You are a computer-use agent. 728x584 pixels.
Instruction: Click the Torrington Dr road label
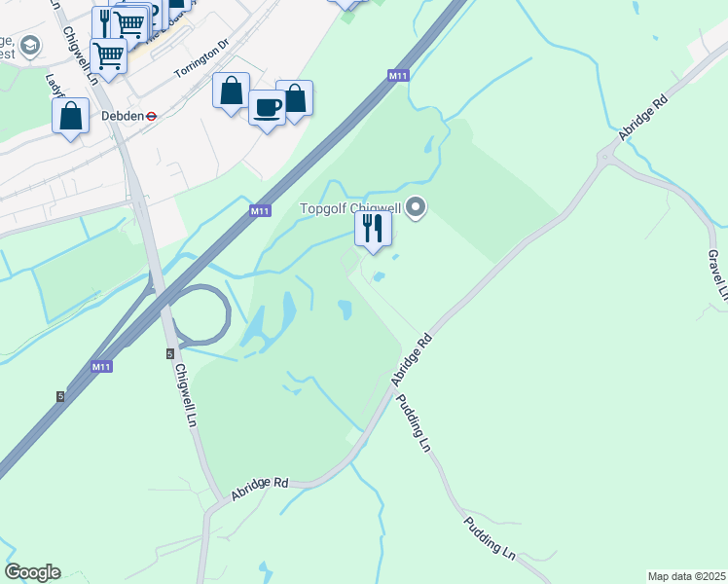202,58
